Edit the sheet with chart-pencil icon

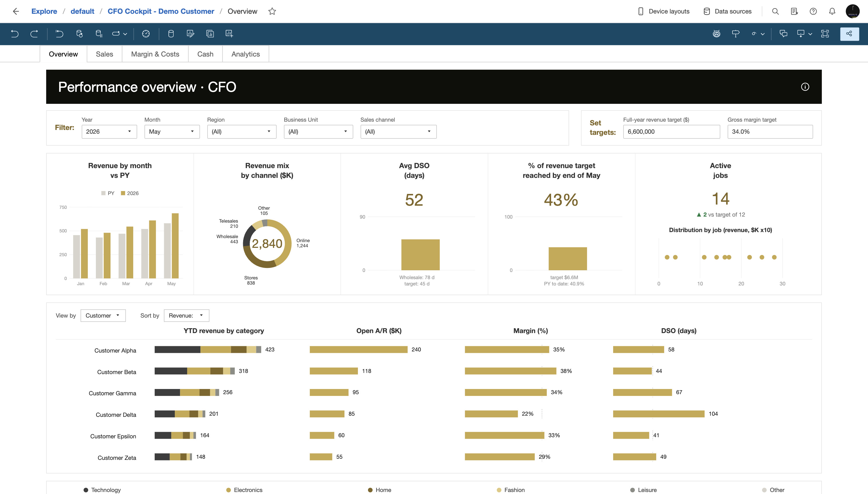tap(190, 34)
